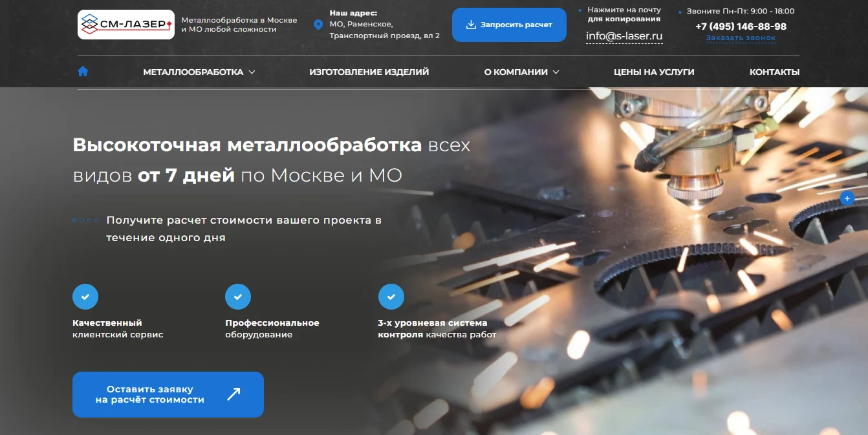
Task: Open the Контакты menu item
Action: tap(774, 72)
